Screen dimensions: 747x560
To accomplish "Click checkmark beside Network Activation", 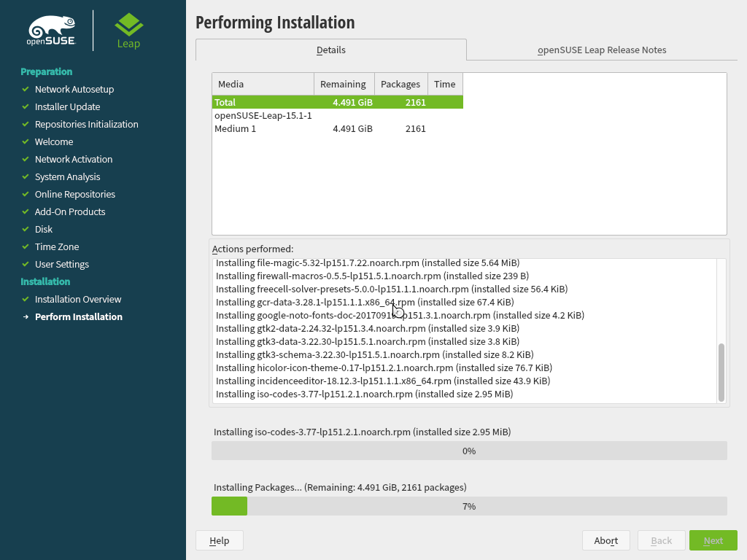I will pyautogui.click(x=26, y=159).
